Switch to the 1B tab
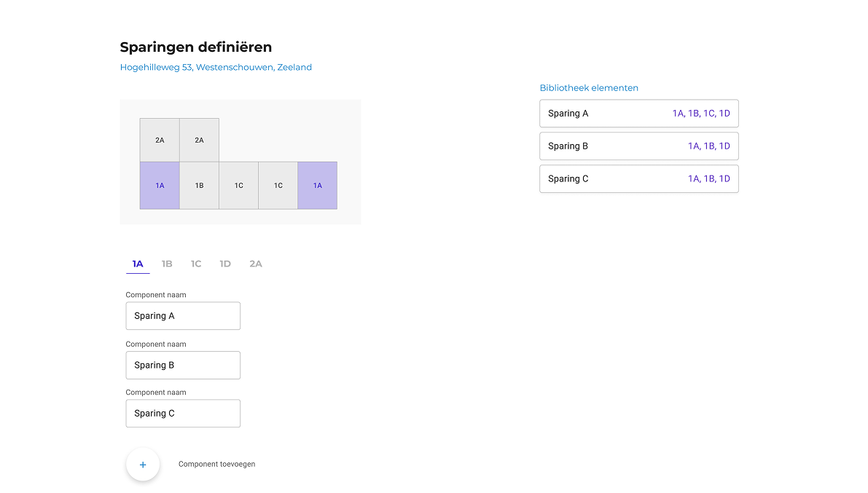 [x=167, y=264]
